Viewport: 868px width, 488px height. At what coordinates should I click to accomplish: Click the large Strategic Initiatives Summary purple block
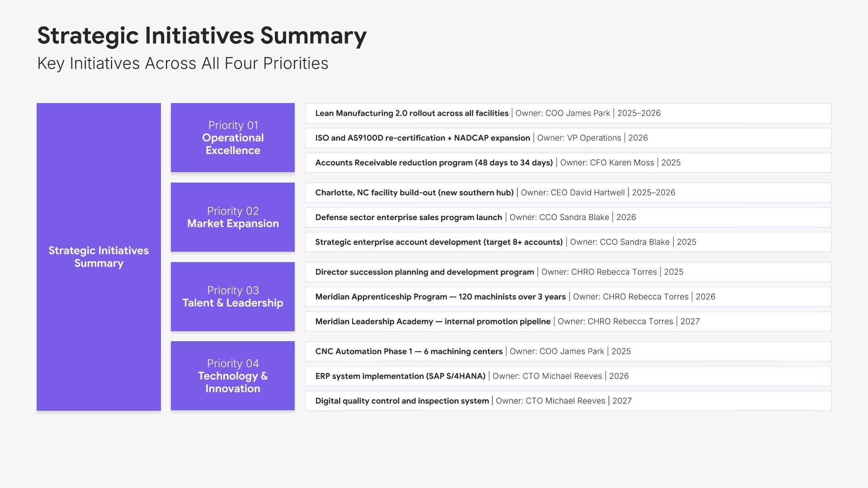(x=99, y=257)
